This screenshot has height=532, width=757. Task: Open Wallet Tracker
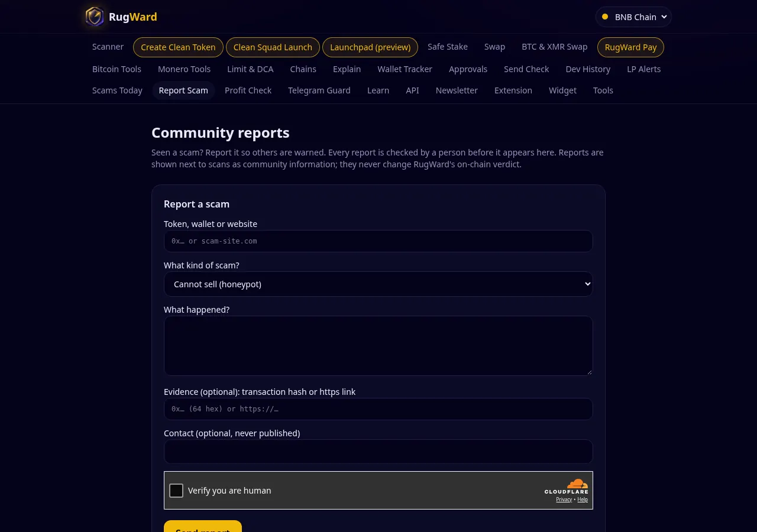405,69
